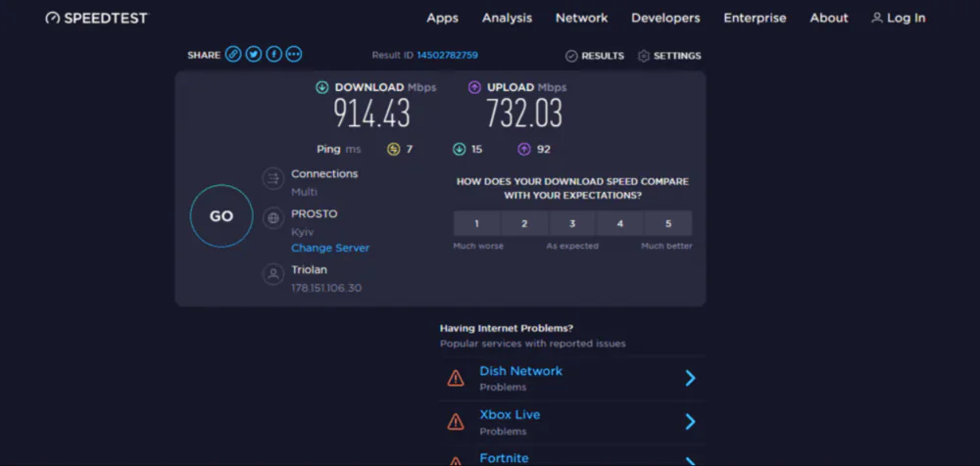This screenshot has height=466, width=980.
Task: Open the RESULTS page text
Action: tap(603, 56)
